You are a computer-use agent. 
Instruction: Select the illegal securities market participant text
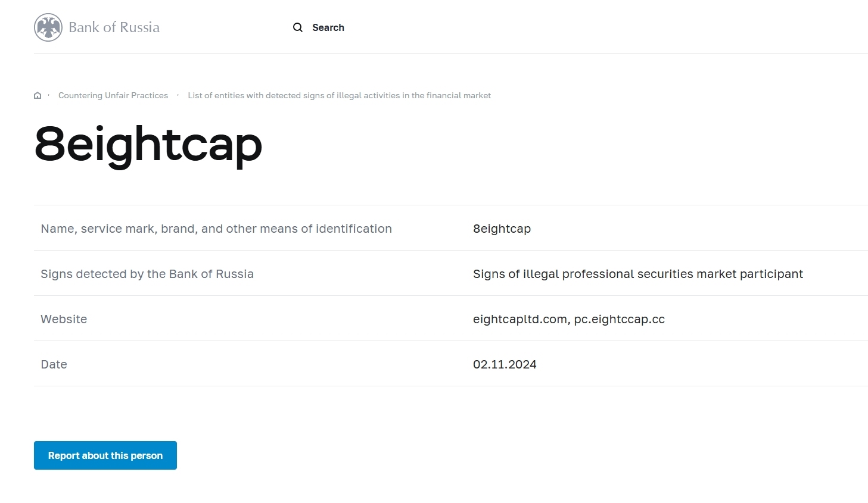(x=637, y=274)
